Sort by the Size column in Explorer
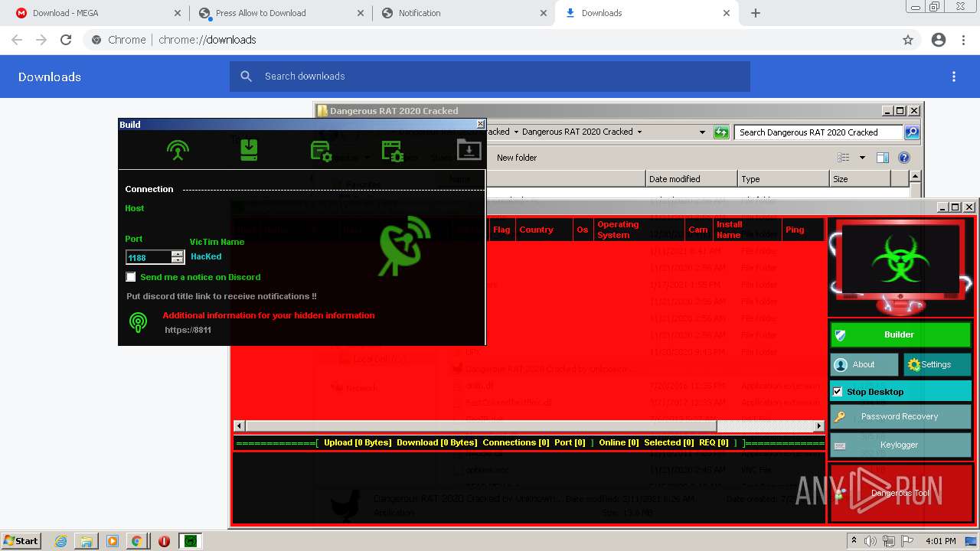The width and height of the screenshot is (980, 551). pyautogui.click(x=860, y=179)
